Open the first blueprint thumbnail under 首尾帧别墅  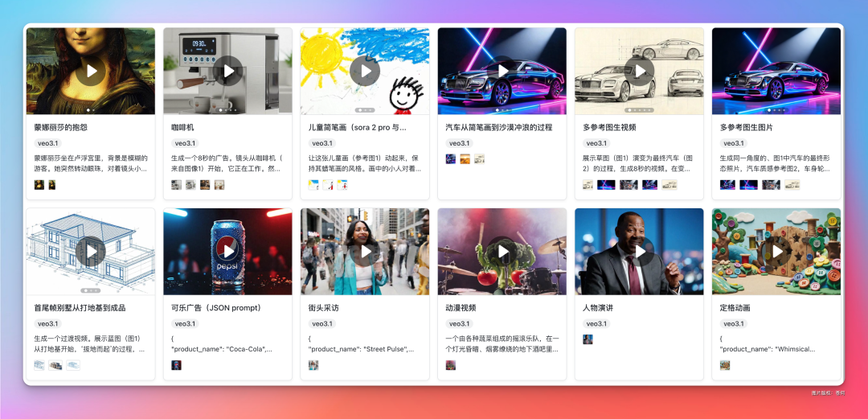pos(39,365)
